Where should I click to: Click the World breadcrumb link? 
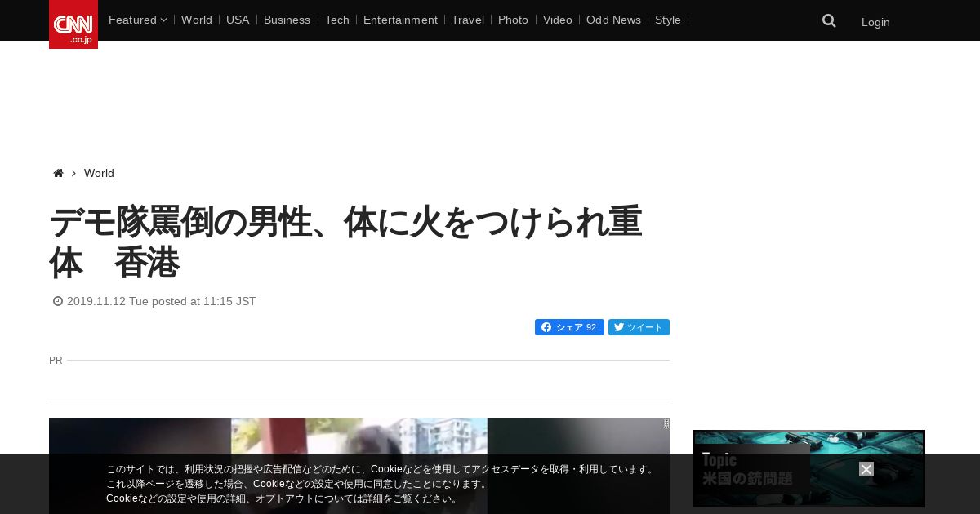(99, 173)
